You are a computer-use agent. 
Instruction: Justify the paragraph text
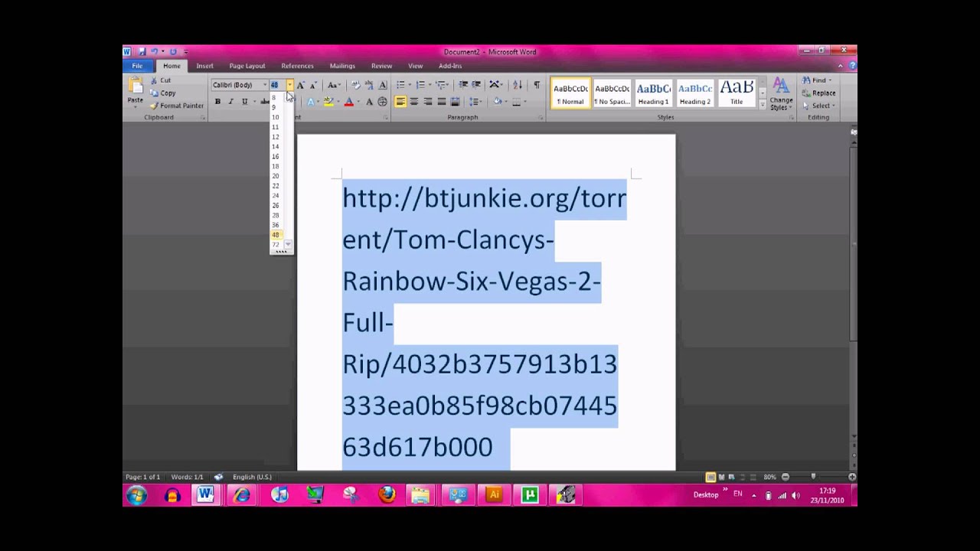tap(441, 102)
